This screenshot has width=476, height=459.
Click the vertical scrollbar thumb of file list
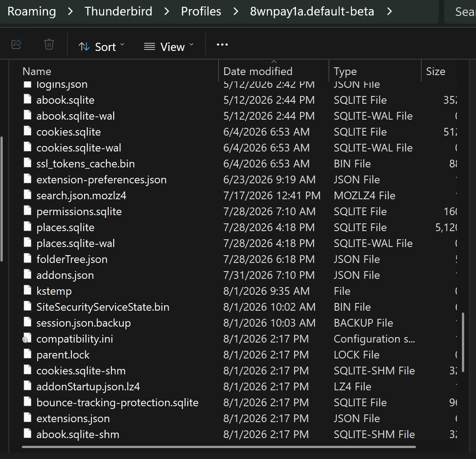coord(463,342)
